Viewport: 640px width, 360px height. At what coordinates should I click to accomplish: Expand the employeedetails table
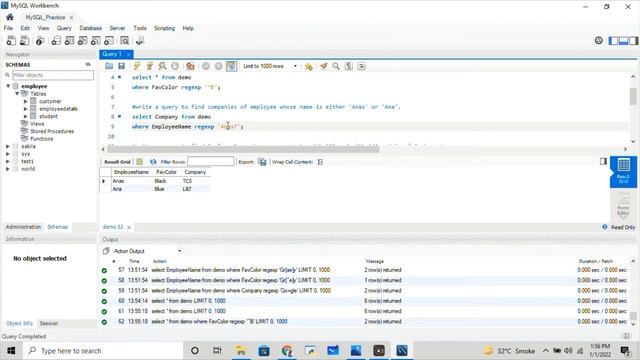(x=25, y=109)
